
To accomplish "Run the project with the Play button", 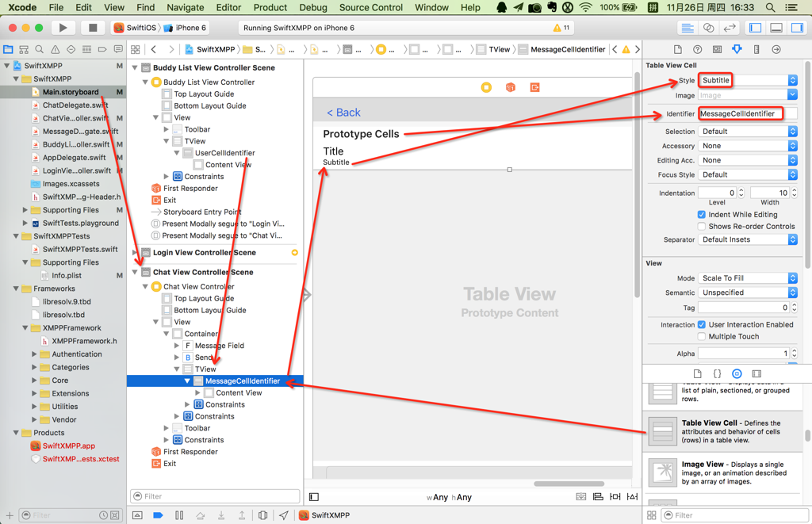I will (x=63, y=28).
